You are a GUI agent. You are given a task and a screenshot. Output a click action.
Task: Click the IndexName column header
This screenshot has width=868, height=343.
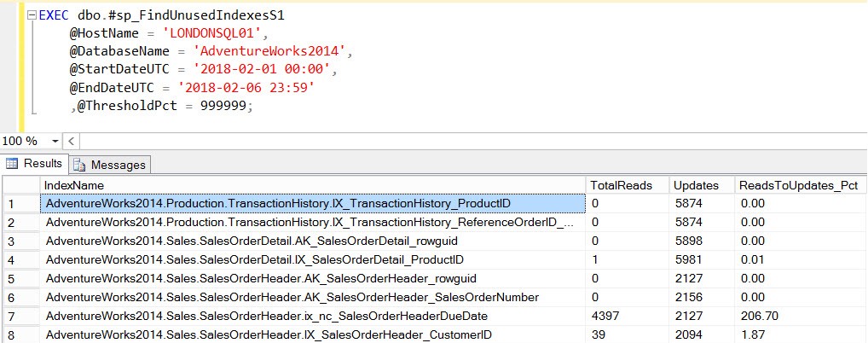313,185
